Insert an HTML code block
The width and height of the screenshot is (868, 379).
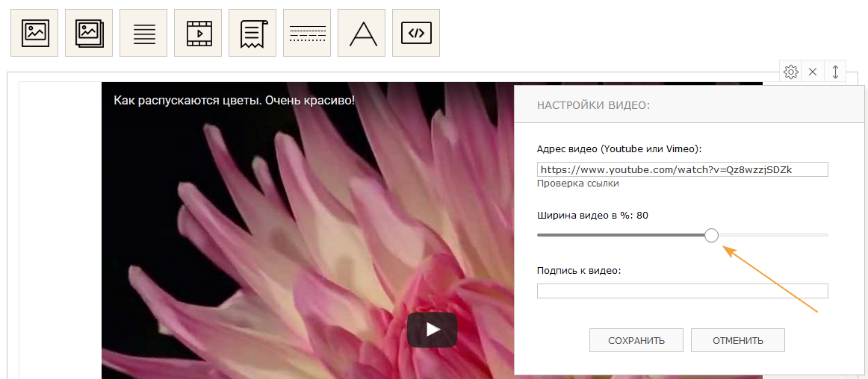(x=416, y=33)
